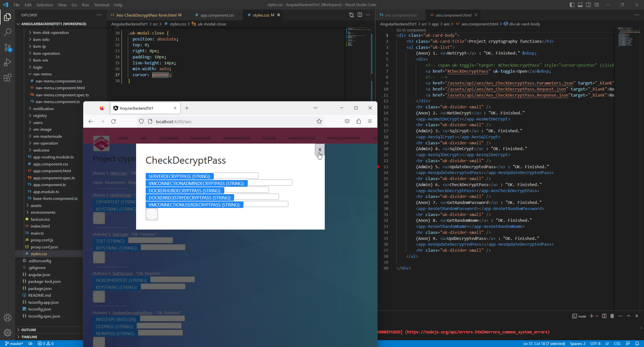
Task: Toggle Primary Side Bar layout button
Action: click(x=572, y=5)
